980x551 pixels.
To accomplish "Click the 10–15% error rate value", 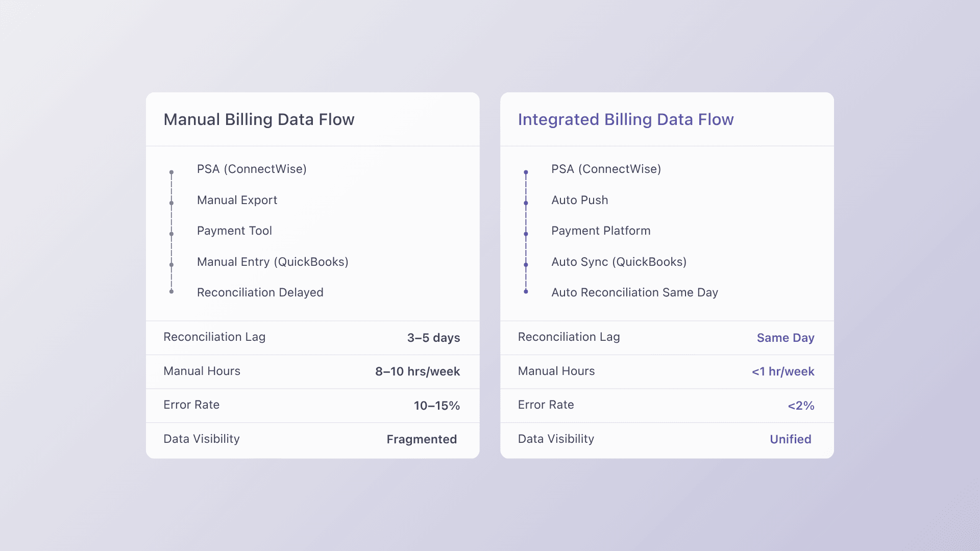I will pyautogui.click(x=436, y=406).
